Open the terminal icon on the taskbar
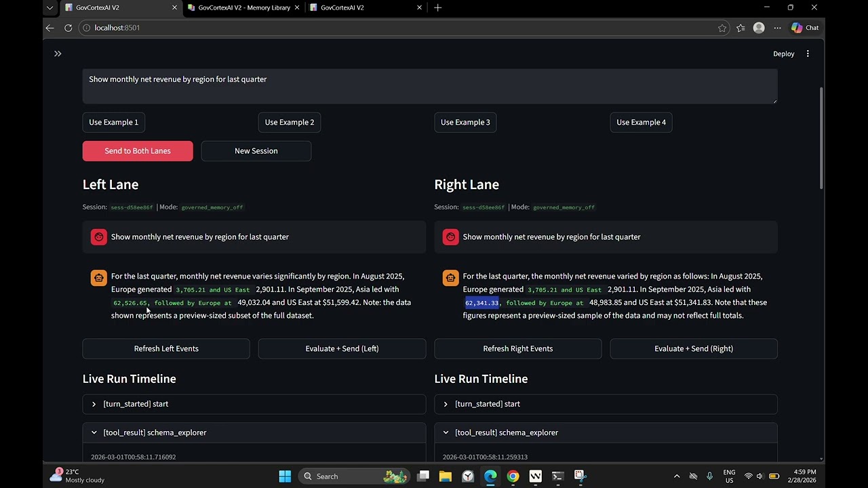868x488 pixels. [x=557, y=476]
